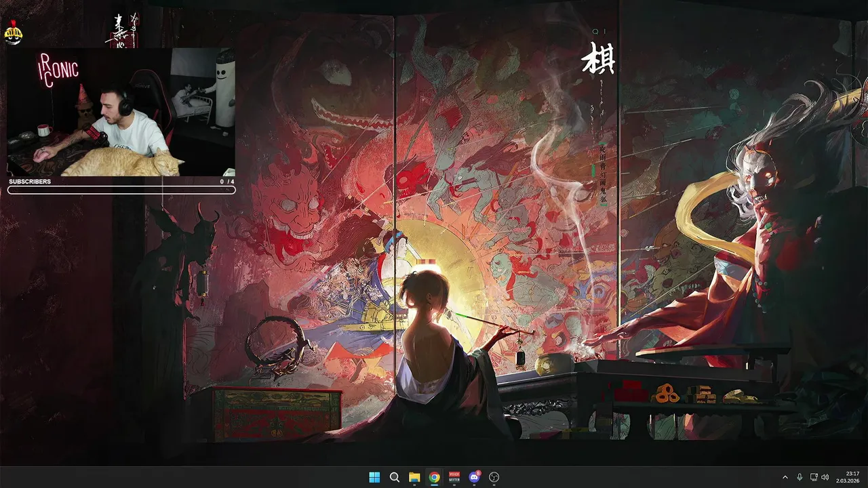Viewport: 868px width, 488px height.
Task: Open the clock showing 23:17
Action: [849, 477]
